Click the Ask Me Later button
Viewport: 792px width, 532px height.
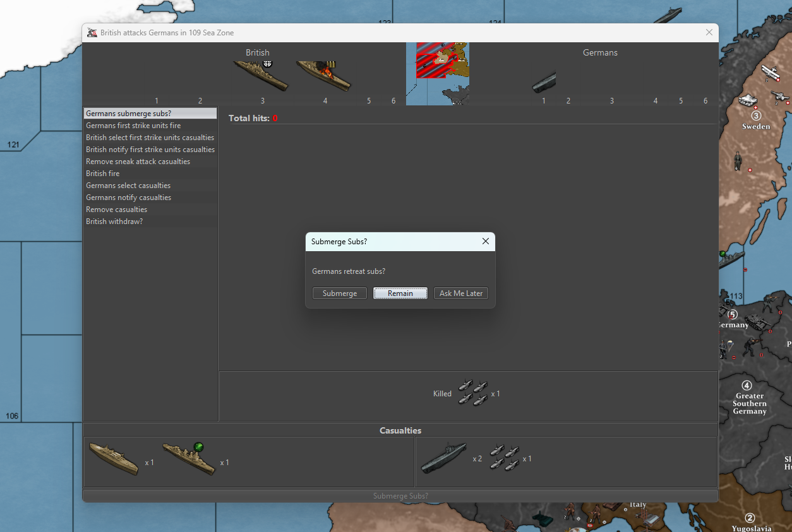pyautogui.click(x=461, y=293)
